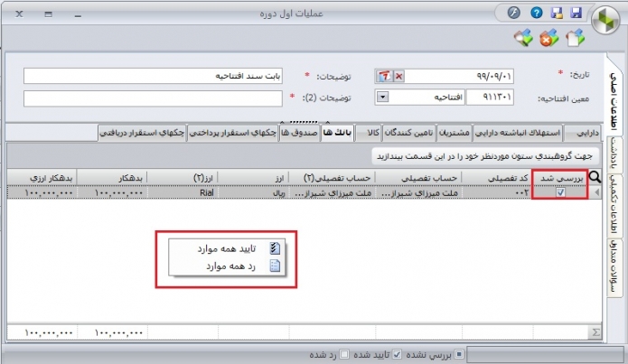Click the wrench settings icon in title bar

tap(515, 14)
